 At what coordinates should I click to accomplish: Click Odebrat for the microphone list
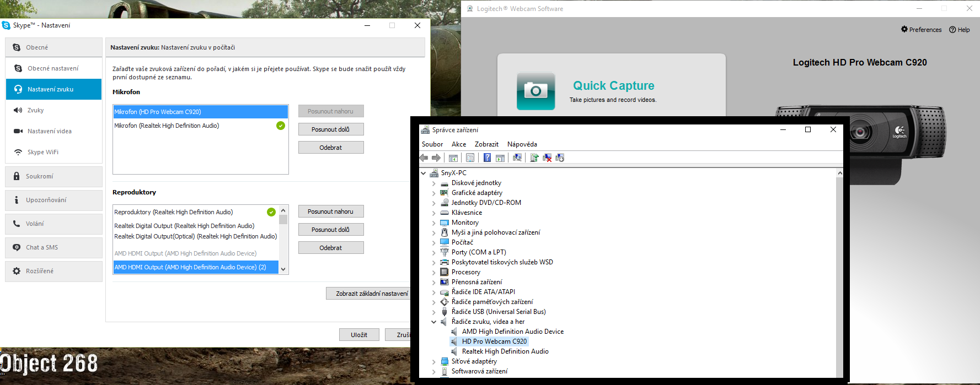pos(331,148)
